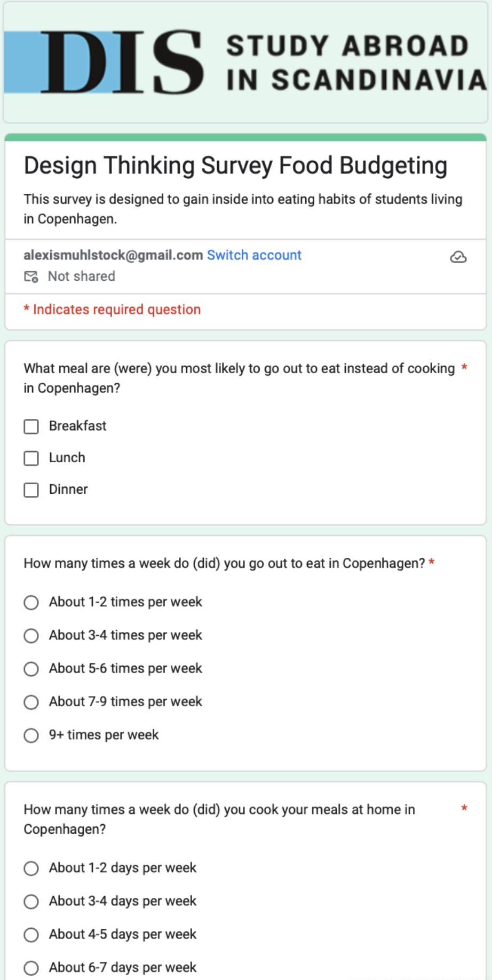Click the DIS logo header image
The height and width of the screenshot is (980, 492).
click(245, 62)
